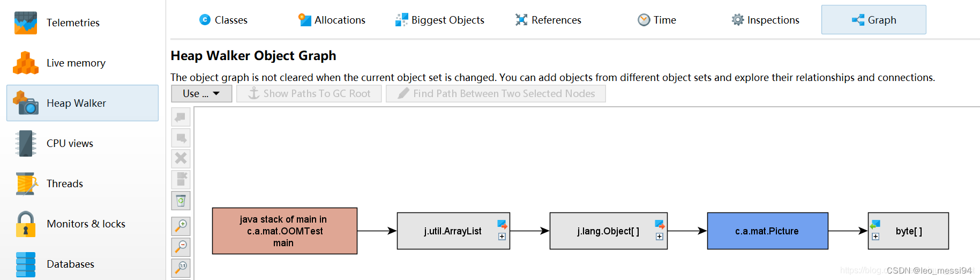Open the Inspections view tab
Screen dimensions: 980x280
(x=765, y=20)
